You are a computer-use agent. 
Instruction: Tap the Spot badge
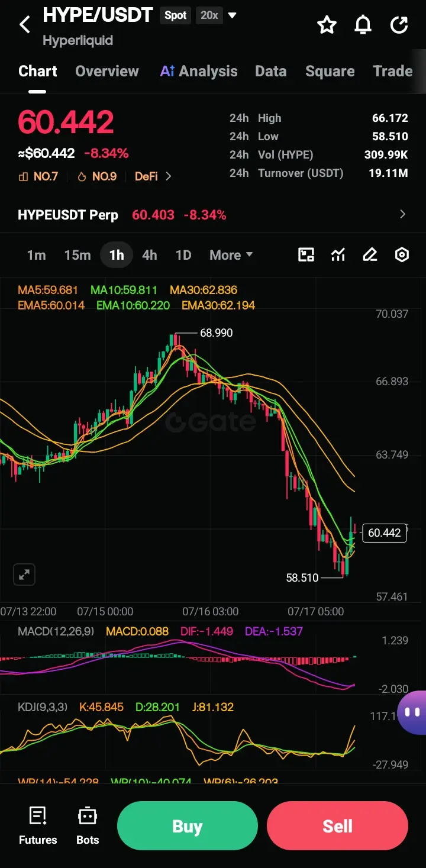pyautogui.click(x=176, y=15)
